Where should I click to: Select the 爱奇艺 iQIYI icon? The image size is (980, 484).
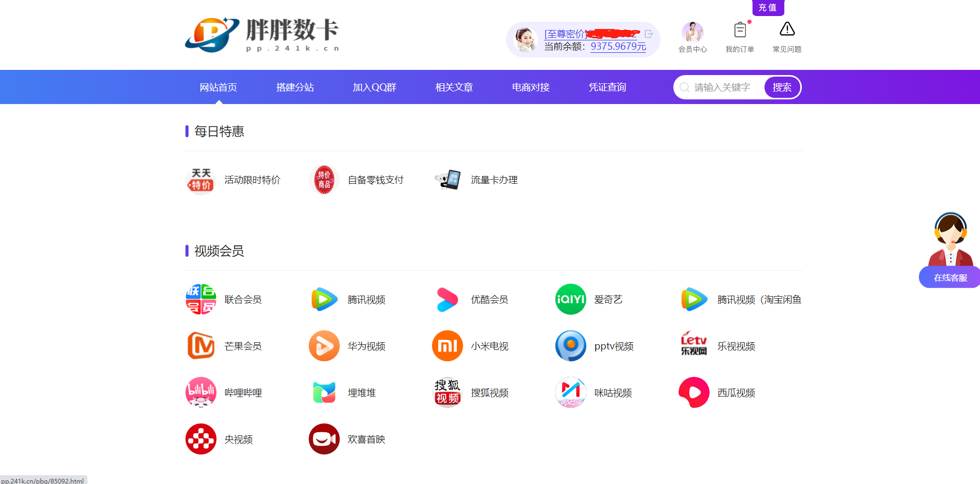[570, 299]
